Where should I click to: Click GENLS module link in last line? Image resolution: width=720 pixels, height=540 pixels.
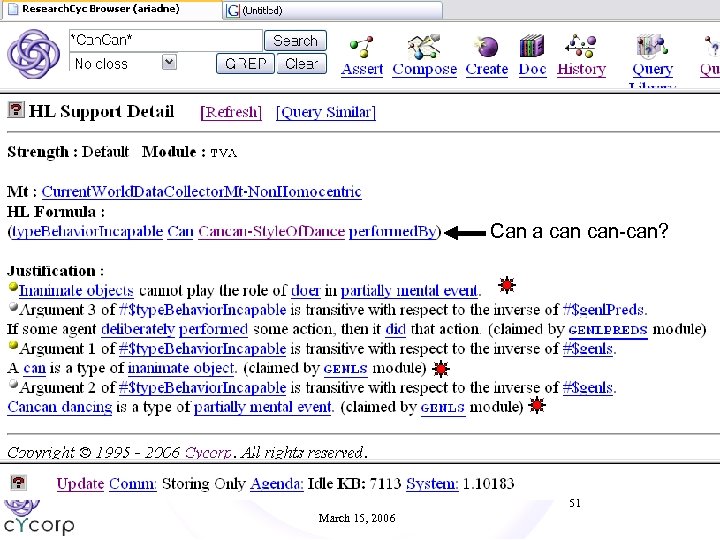point(442,408)
